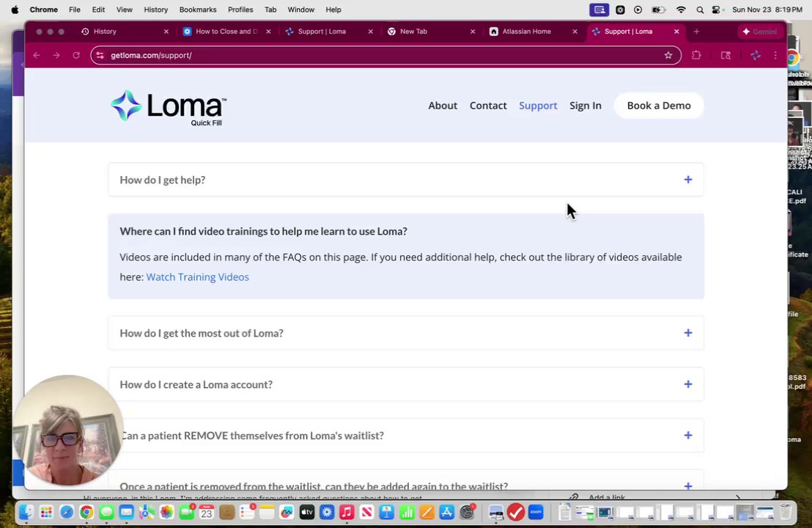This screenshot has height=528, width=812.
Task: Bookmark this page with the star icon
Action: pyautogui.click(x=668, y=56)
